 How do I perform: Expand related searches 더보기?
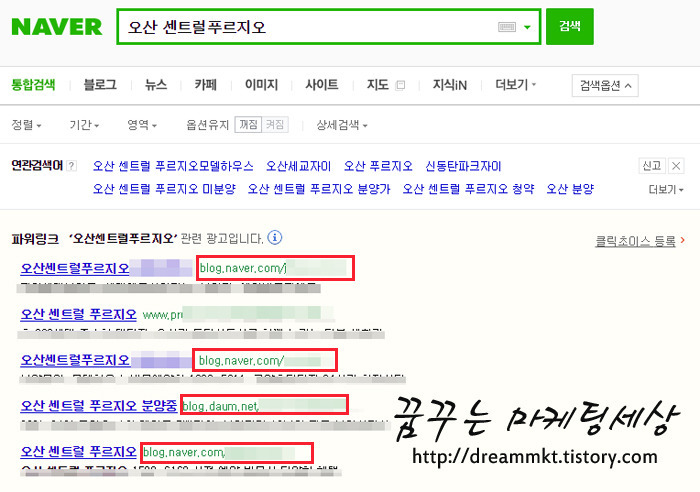(x=666, y=190)
